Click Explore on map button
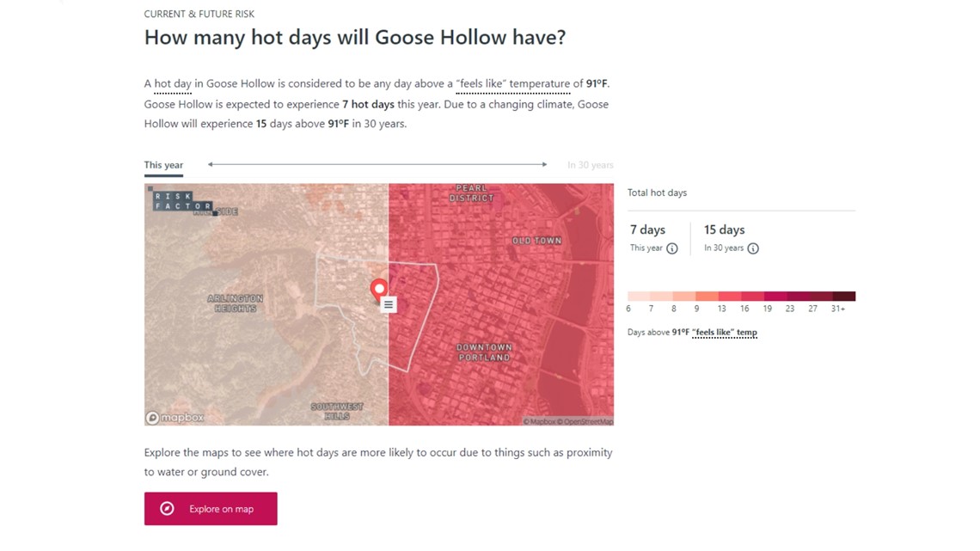Viewport: 980px width, 551px height. [211, 509]
